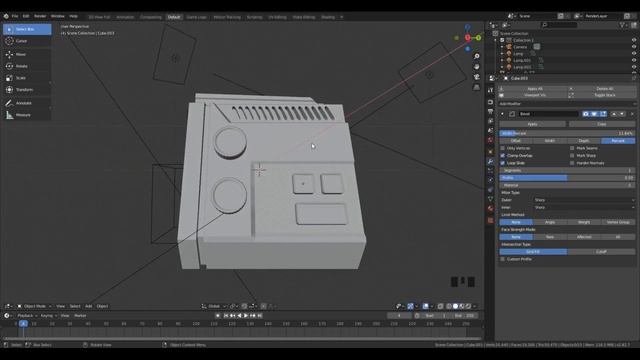Open the Inner miter type dropdown

[584, 207]
